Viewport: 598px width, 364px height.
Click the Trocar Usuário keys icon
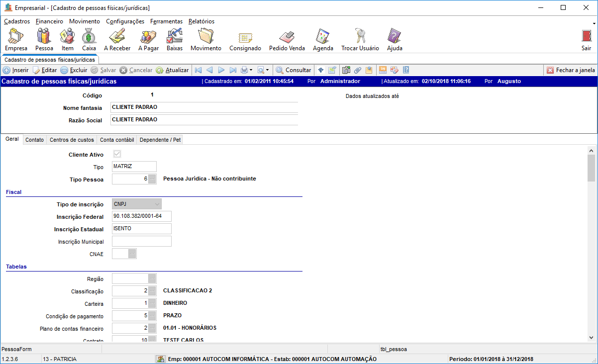[360, 38]
